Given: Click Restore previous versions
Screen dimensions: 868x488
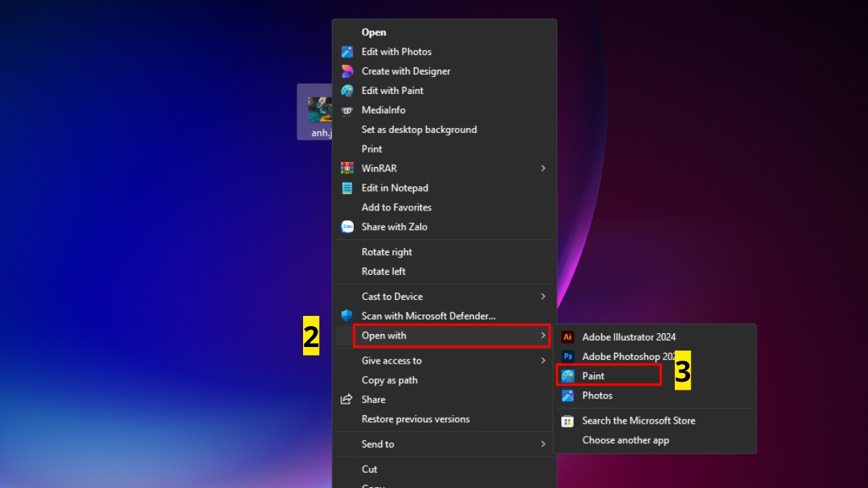Looking at the screenshot, I should click(415, 419).
